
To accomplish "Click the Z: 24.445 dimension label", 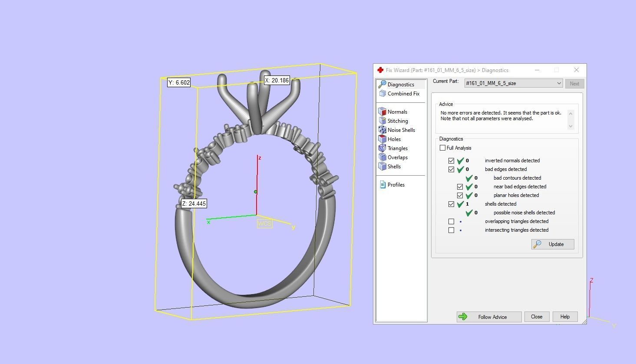I will coord(194,203).
